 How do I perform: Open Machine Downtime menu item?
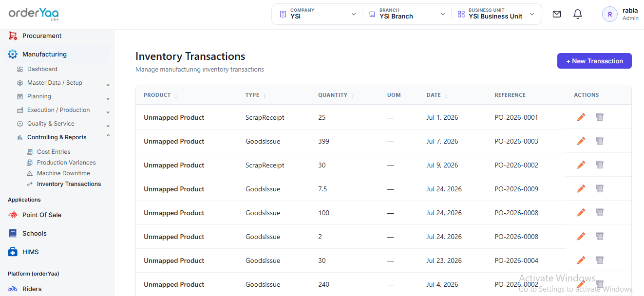[x=63, y=173]
